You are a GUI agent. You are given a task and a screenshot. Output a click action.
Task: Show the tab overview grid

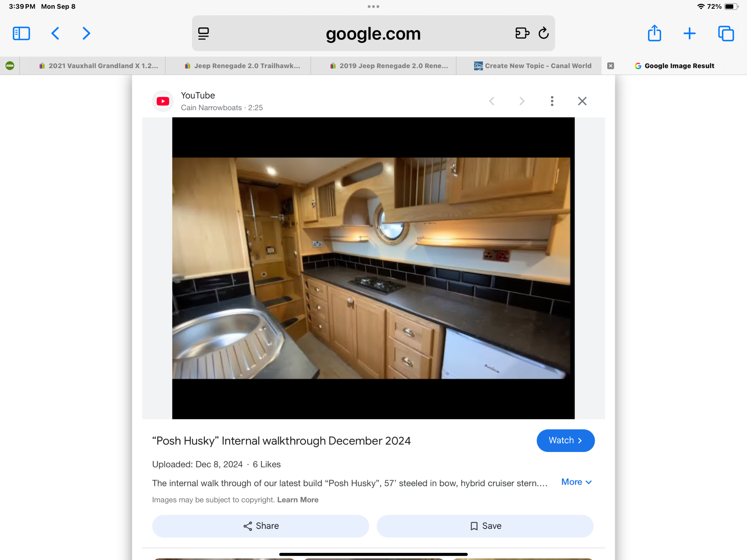[726, 33]
